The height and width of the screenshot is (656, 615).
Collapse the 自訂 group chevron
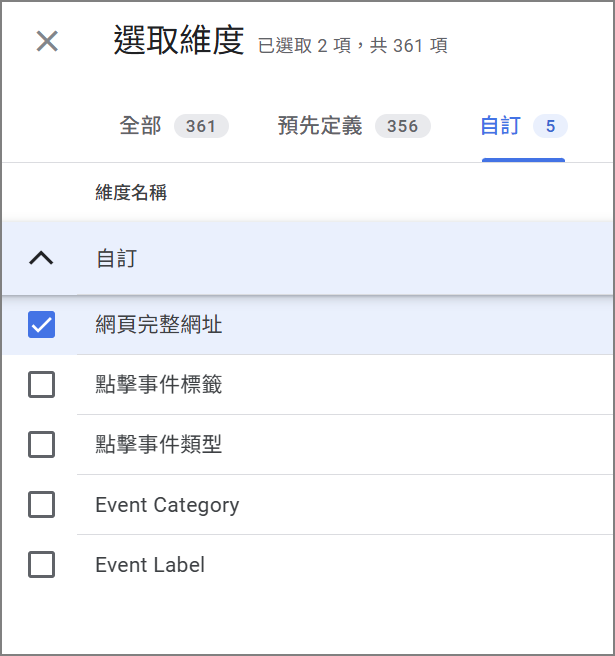click(x=41, y=258)
